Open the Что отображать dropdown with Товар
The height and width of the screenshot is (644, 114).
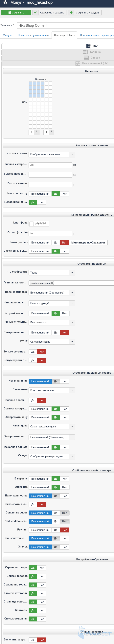pos(52,273)
